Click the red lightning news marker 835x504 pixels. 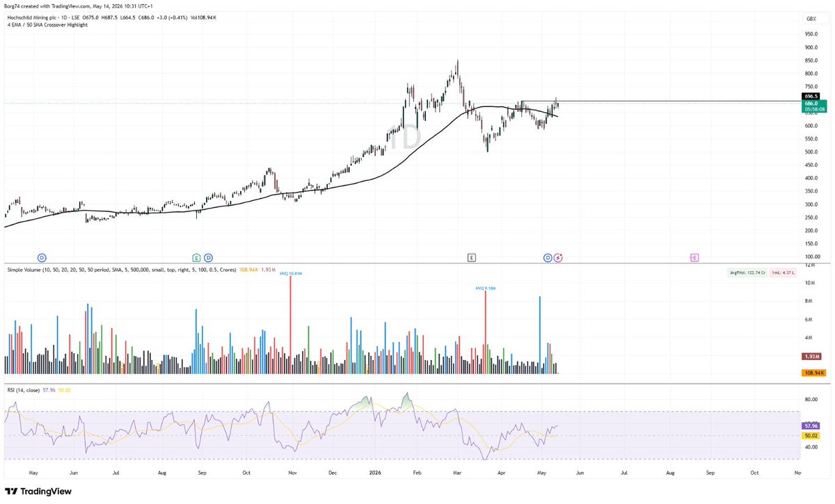point(558,257)
